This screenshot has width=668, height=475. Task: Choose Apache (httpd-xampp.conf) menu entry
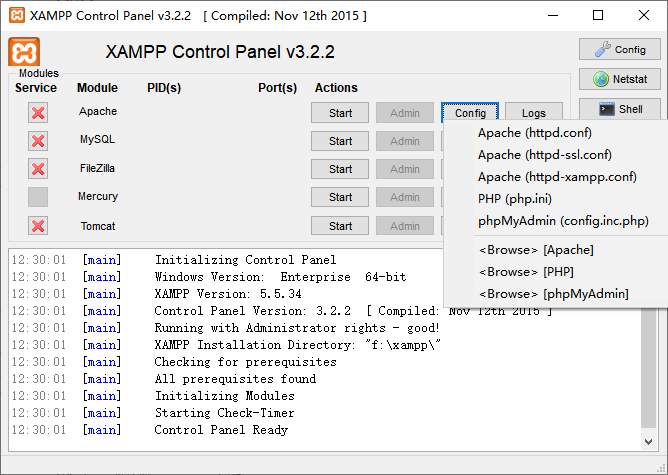pos(557,177)
